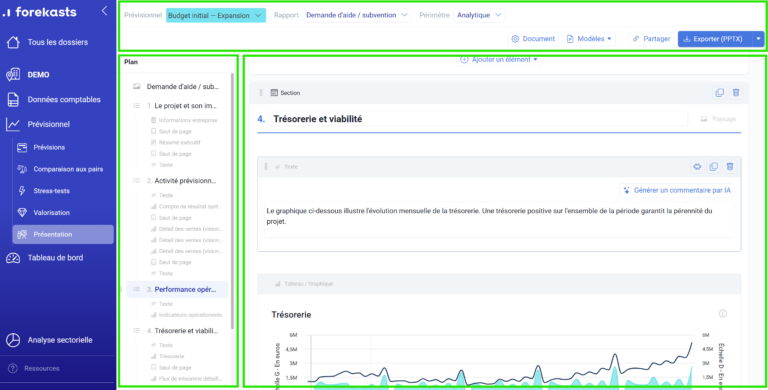
Task: Click the Trésorerie chart info icon
Action: click(x=722, y=314)
